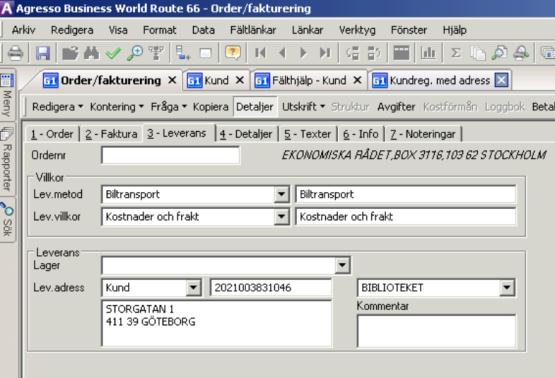This screenshot has width=555, height=378.
Task: Switch to the 6 - Info tab
Action: click(x=361, y=134)
